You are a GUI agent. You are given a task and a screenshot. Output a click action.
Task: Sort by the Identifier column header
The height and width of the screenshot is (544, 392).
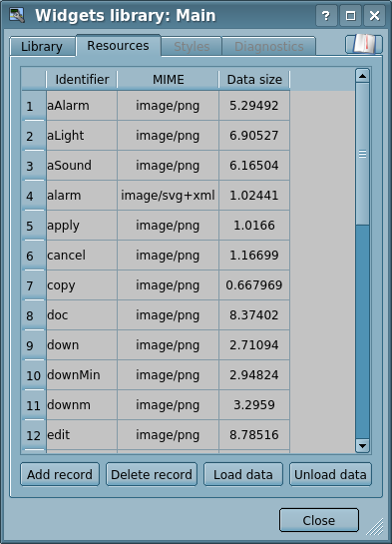coord(82,80)
